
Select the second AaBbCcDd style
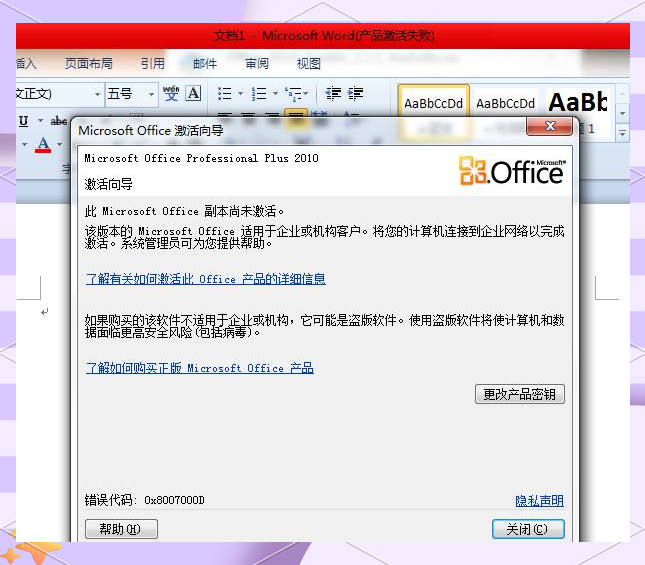pos(506,103)
